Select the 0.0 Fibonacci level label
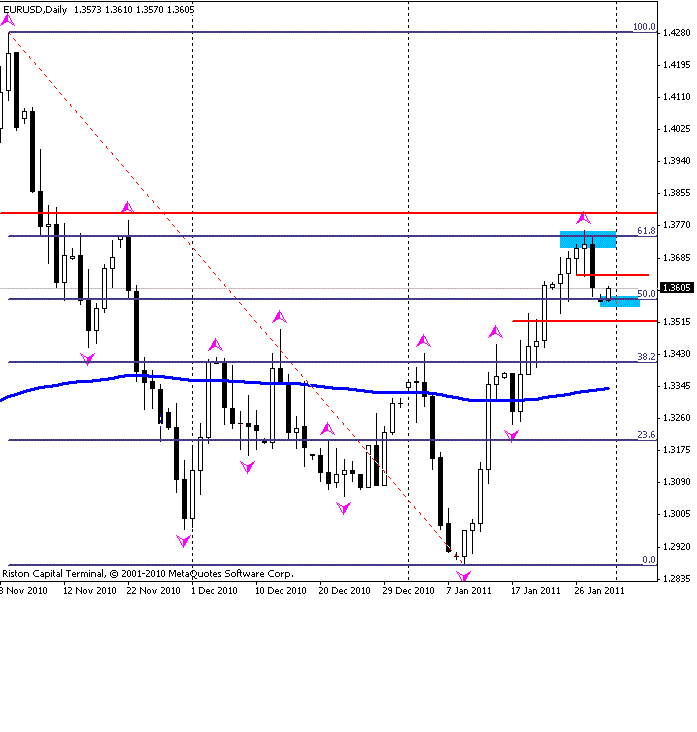Viewport: 697px width, 732px height. point(649,560)
